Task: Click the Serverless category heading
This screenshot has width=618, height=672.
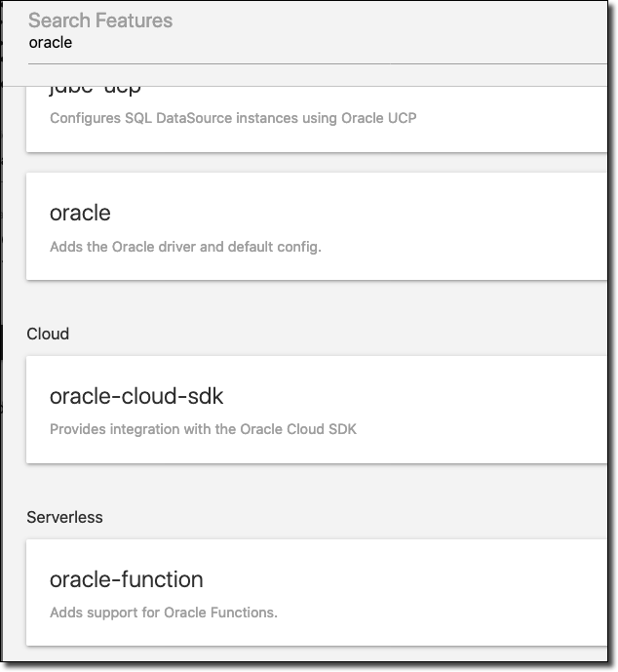Action: point(64,517)
